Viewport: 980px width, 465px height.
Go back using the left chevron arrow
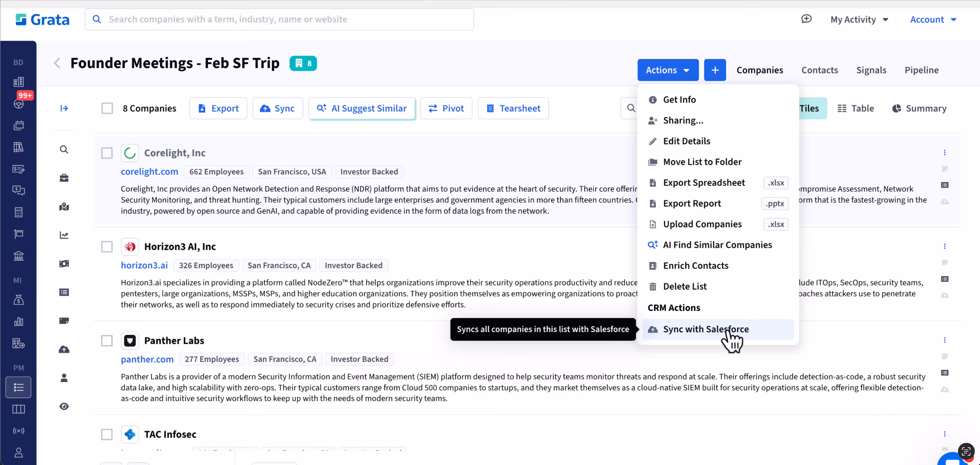(x=57, y=63)
